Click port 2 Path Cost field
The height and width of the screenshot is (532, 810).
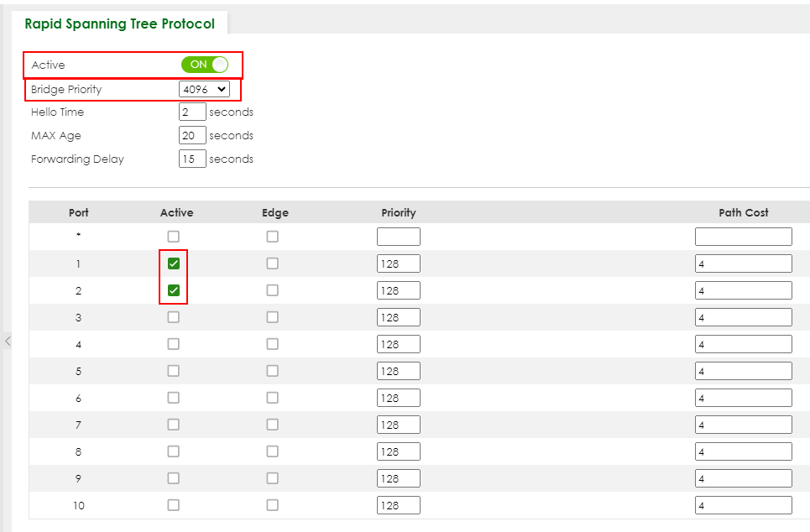pyautogui.click(x=744, y=290)
